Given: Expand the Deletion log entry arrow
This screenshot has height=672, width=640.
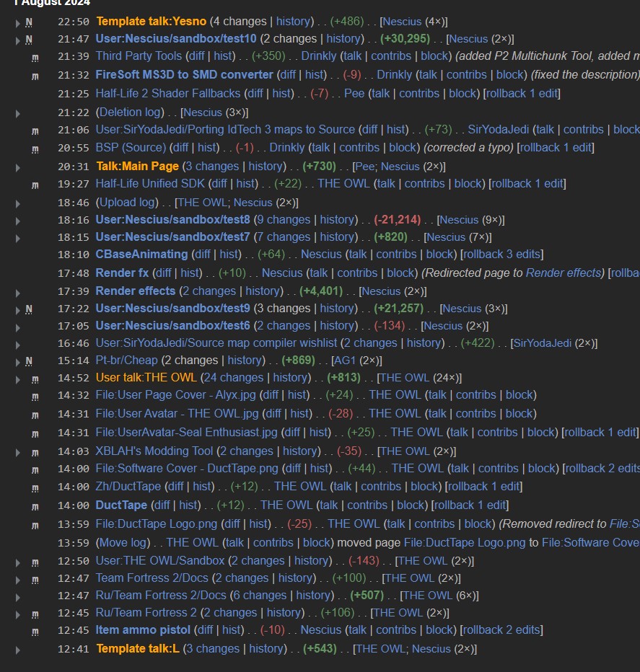Looking at the screenshot, I should click(x=17, y=114).
